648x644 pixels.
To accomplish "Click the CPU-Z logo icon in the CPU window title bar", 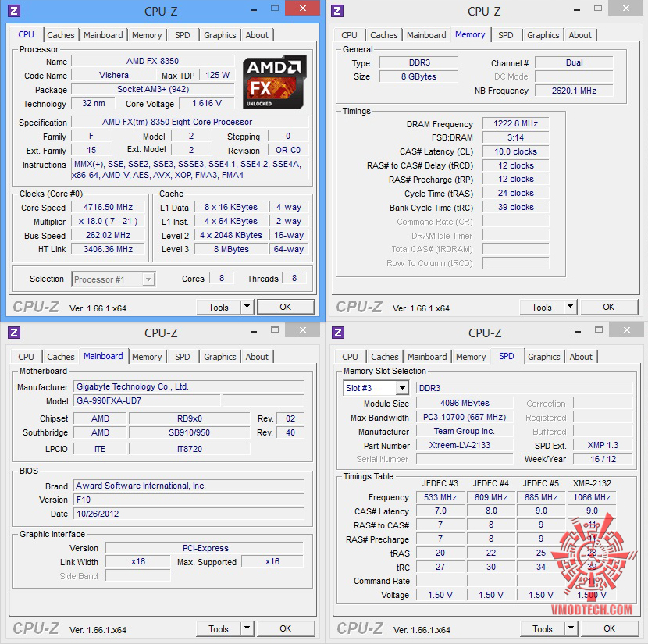I will [14, 11].
